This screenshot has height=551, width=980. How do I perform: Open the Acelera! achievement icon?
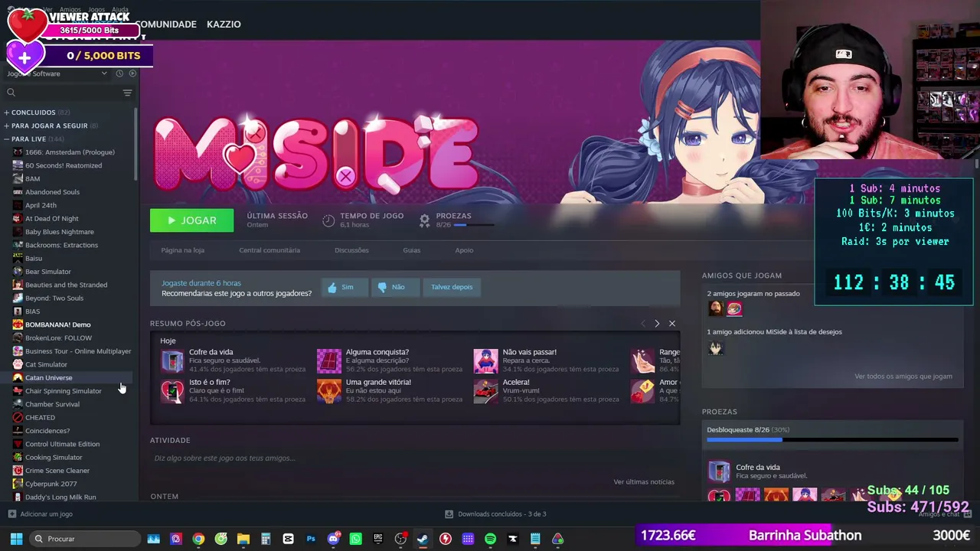point(485,390)
